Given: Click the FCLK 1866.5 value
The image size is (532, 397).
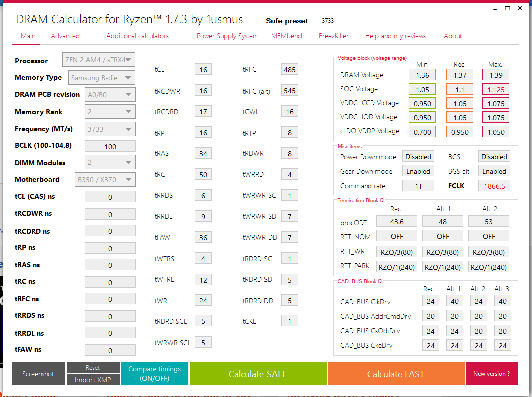Looking at the screenshot, I should 494,185.
